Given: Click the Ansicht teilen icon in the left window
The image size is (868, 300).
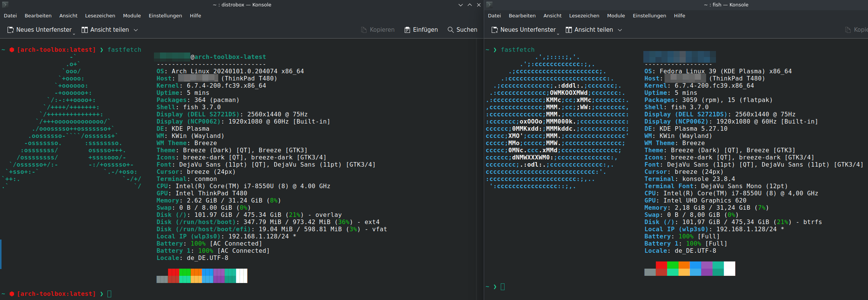Looking at the screenshot, I should click(x=85, y=30).
